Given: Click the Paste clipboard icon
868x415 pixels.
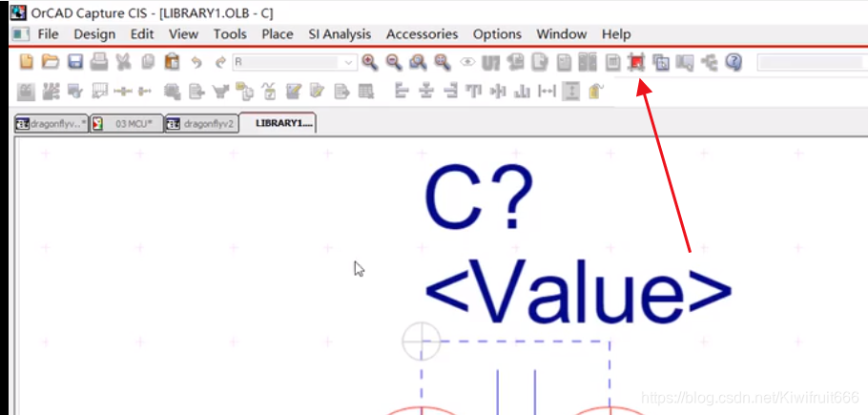Looking at the screenshot, I should (172, 62).
